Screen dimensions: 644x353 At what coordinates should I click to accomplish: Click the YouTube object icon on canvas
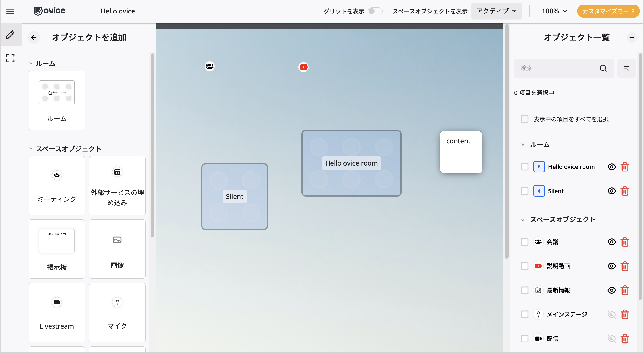pos(303,67)
